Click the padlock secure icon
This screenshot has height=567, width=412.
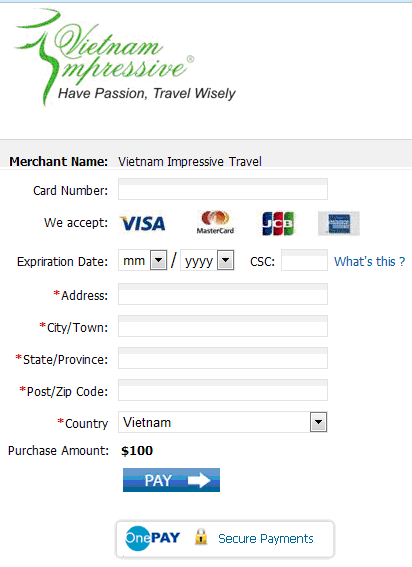201,537
